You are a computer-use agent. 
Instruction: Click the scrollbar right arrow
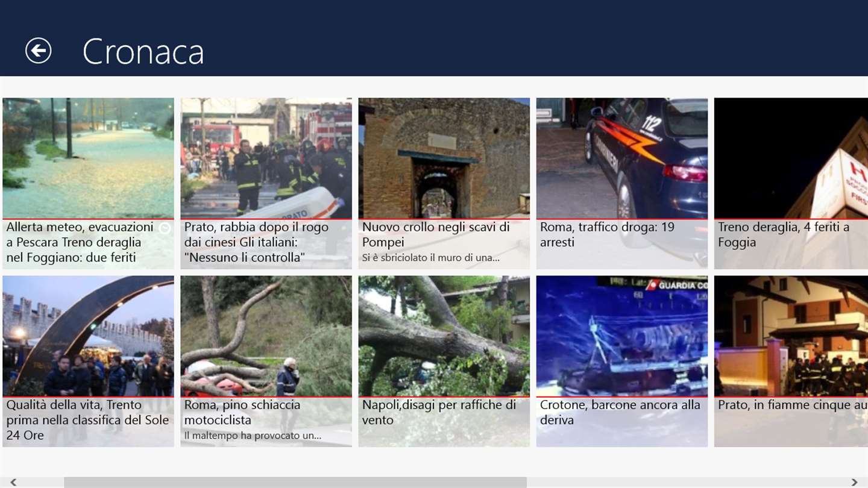click(x=854, y=482)
